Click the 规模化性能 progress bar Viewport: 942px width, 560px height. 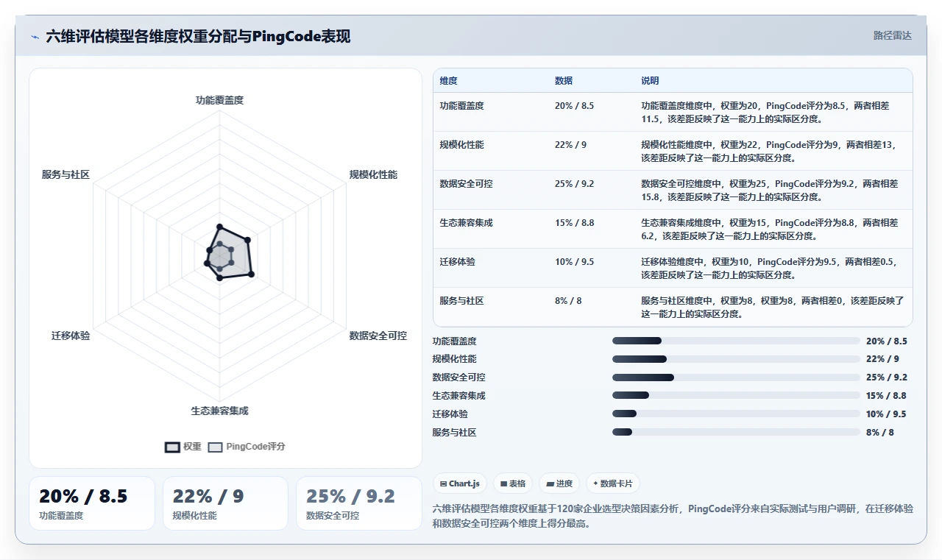pos(736,359)
